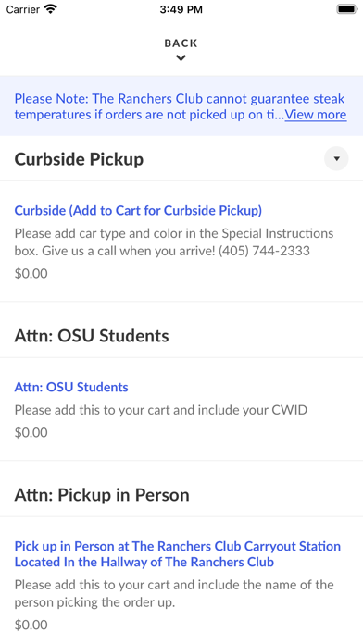Tap the Attn: OSU Students section heading
The height and width of the screenshot is (644, 363).
92,336
